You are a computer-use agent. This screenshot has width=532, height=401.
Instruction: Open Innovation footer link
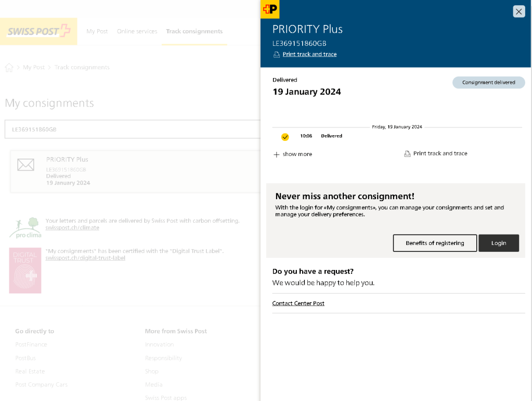point(160,344)
